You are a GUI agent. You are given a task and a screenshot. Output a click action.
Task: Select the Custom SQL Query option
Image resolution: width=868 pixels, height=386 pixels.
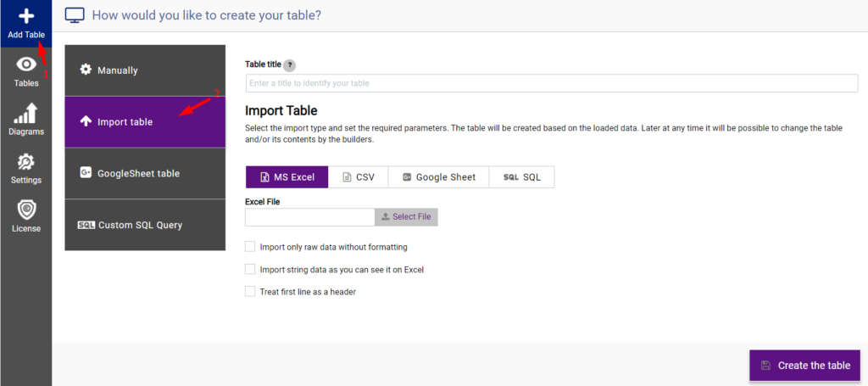[145, 225]
